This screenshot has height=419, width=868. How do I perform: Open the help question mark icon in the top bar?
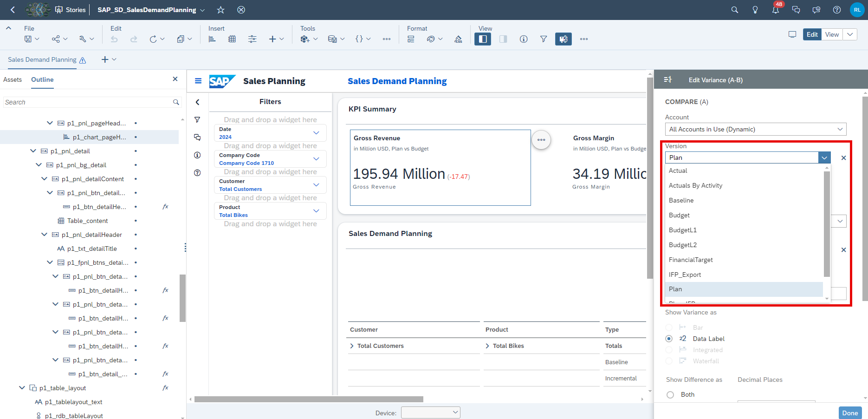837,10
